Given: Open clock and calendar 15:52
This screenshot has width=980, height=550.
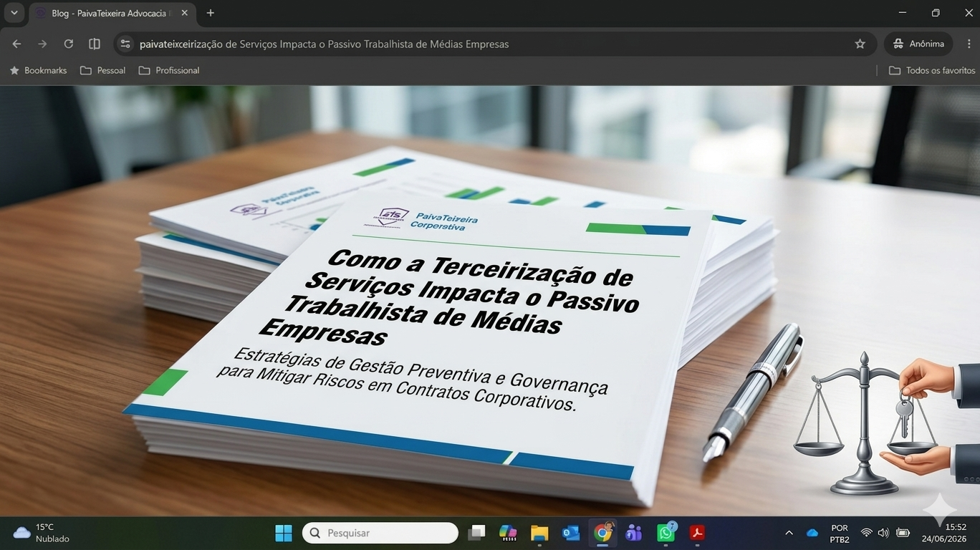Looking at the screenshot, I should point(944,533).
